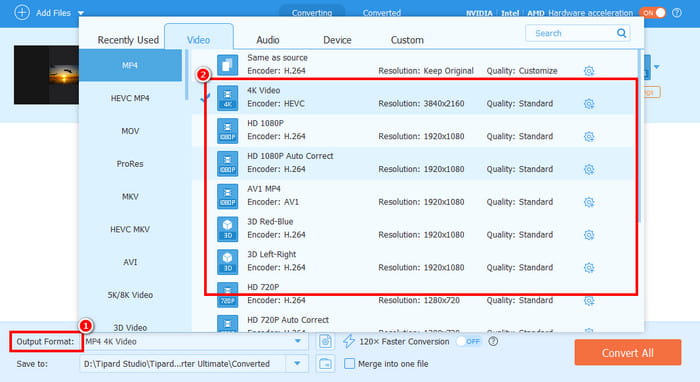Screen dimensions: 700x382
Task: Click the Add Files plus icon
Action: click(22, 12)
